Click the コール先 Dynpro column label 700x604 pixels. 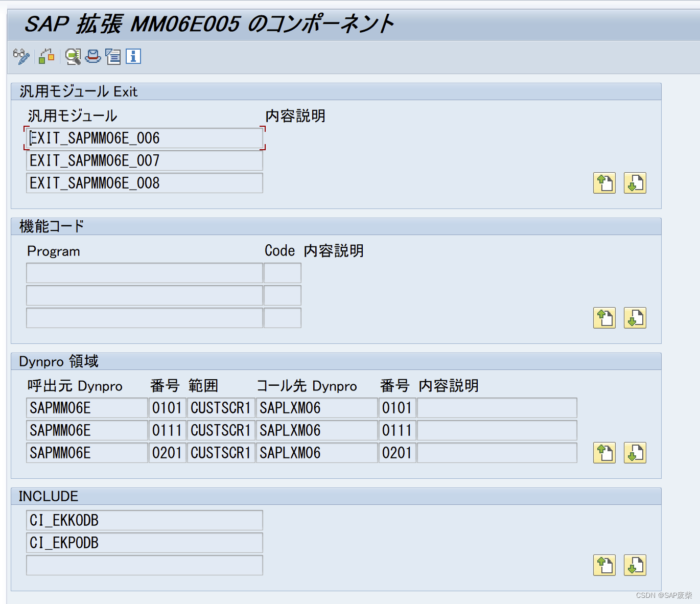click(x=307, y=386)
